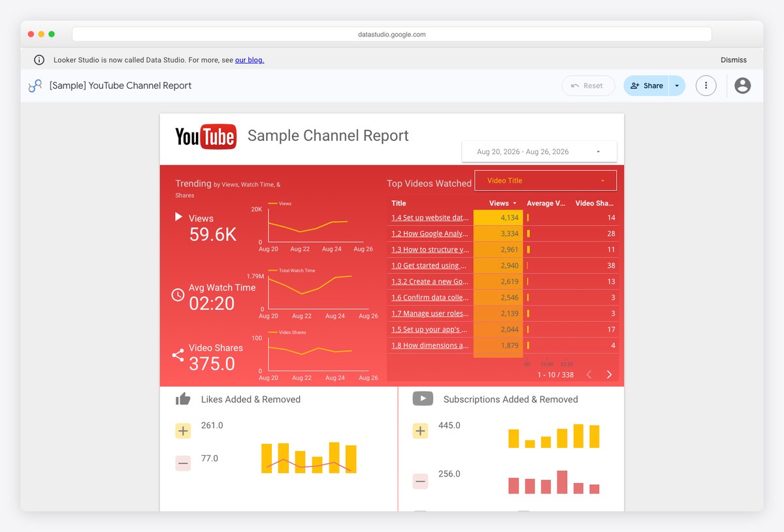Open the account profile avatar
Screen dimensions: 784x532
pyautogui.click(x=742, y=86)
